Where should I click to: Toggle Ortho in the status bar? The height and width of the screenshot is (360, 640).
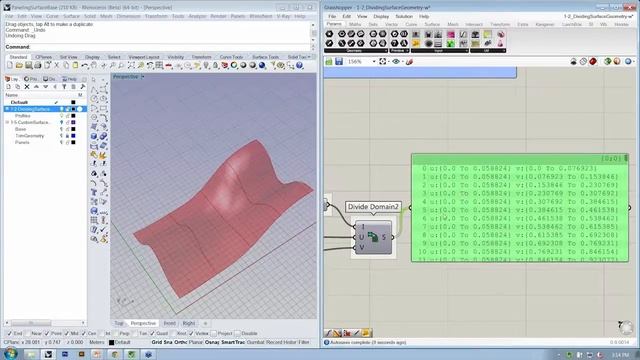(x=181, y=342)
